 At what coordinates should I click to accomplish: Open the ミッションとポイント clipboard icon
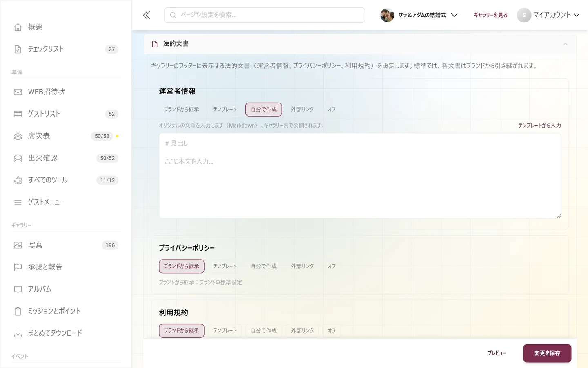18,312
